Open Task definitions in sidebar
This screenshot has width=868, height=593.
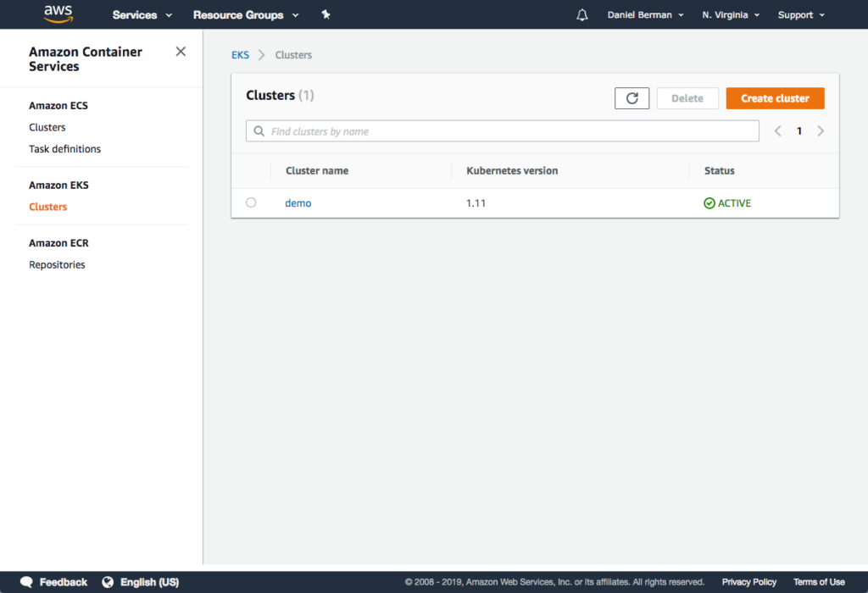tap(64, 149)
